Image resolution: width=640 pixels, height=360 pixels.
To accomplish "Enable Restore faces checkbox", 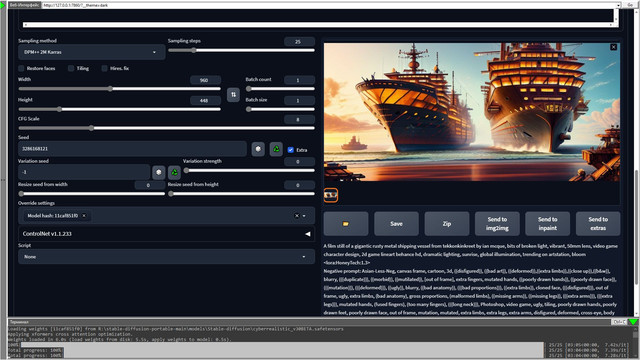I will tap(21, 68).
